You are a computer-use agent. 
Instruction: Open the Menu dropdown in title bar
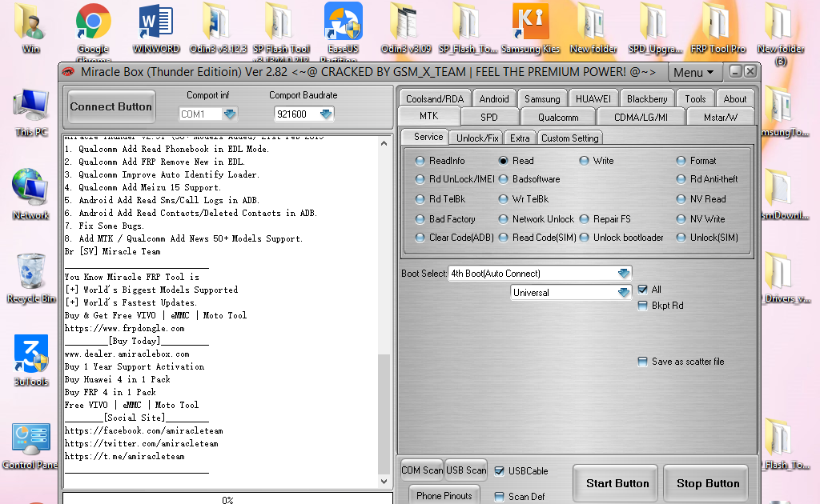(x=693, y=73)
